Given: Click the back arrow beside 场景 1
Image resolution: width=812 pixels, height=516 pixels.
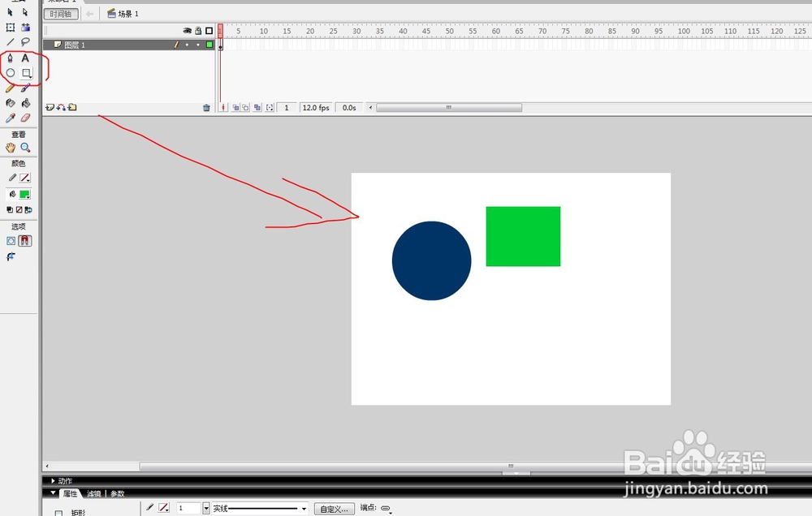Looking at the screenshot, I should [89, 14].
